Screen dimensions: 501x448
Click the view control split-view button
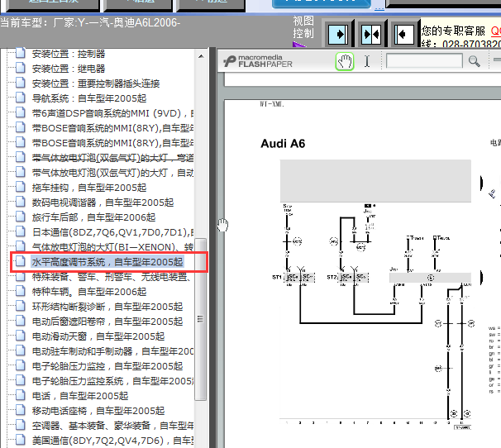coord(371,34)
